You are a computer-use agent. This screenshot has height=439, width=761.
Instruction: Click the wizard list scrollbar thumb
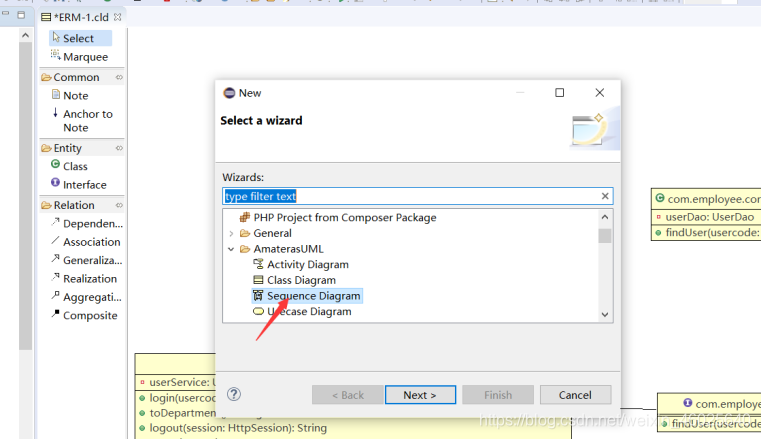(x=605, y=236)
